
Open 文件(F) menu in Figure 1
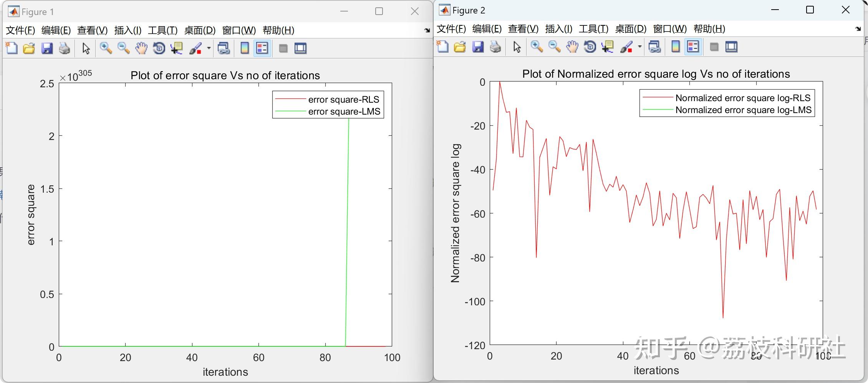coord(21,30)
